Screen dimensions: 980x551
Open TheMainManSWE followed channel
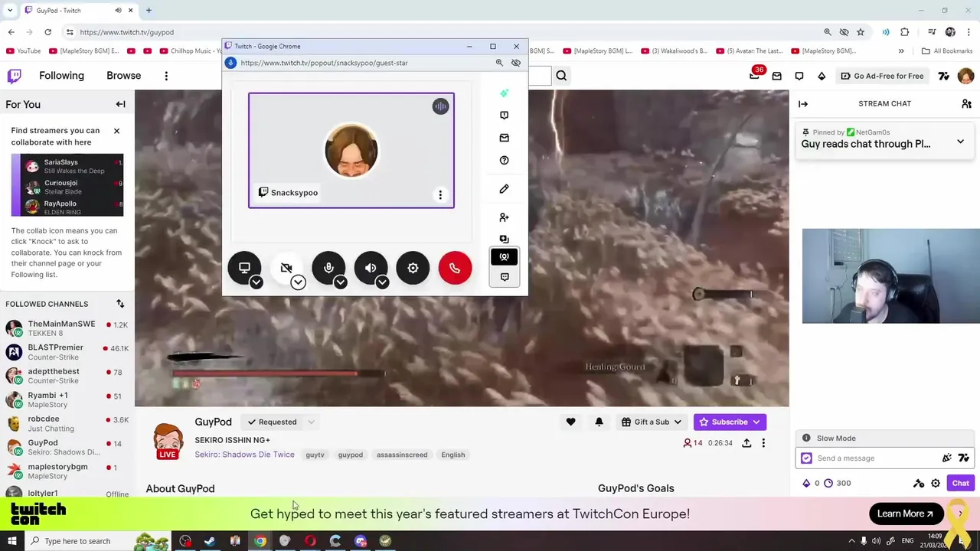point(67,328)
